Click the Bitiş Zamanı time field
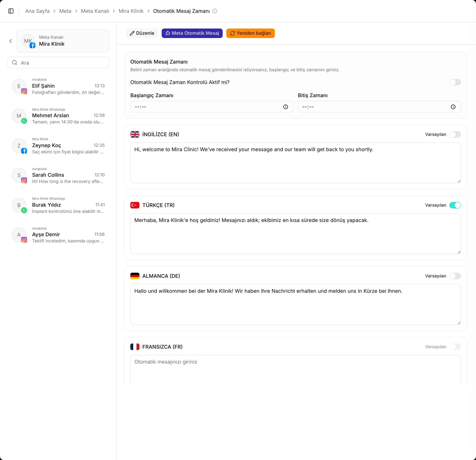 tap(379, 107)
